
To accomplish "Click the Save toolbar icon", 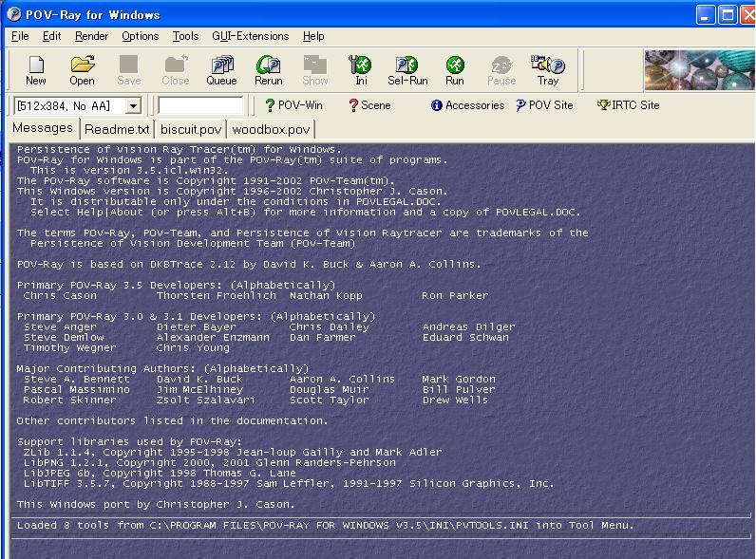I will point(129,70).
